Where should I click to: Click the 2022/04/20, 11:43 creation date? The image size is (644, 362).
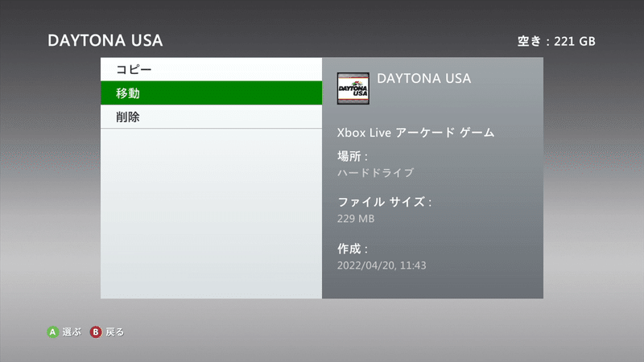click(x=382, y=265)
